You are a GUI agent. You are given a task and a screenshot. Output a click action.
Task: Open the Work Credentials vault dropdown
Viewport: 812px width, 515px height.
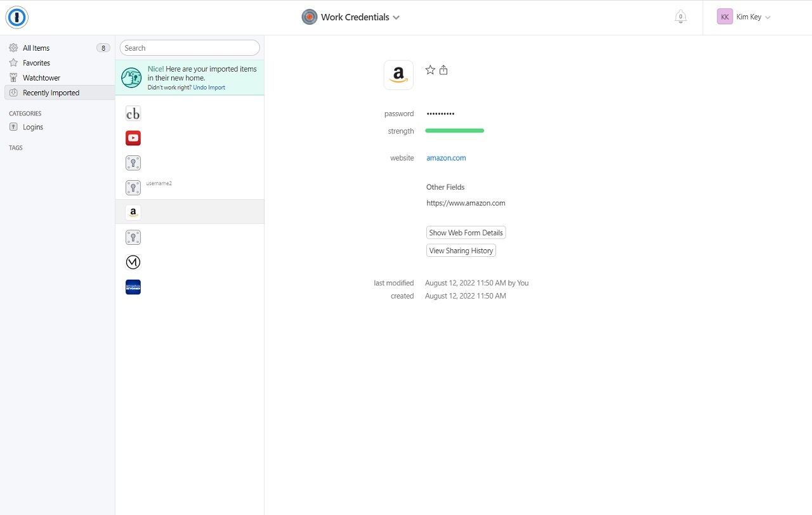pyautogui.click(x=351, y=17)
